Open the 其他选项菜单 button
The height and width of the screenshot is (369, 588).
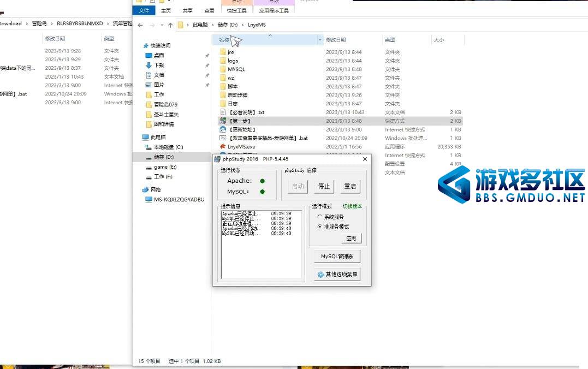(x=337, y=275)
